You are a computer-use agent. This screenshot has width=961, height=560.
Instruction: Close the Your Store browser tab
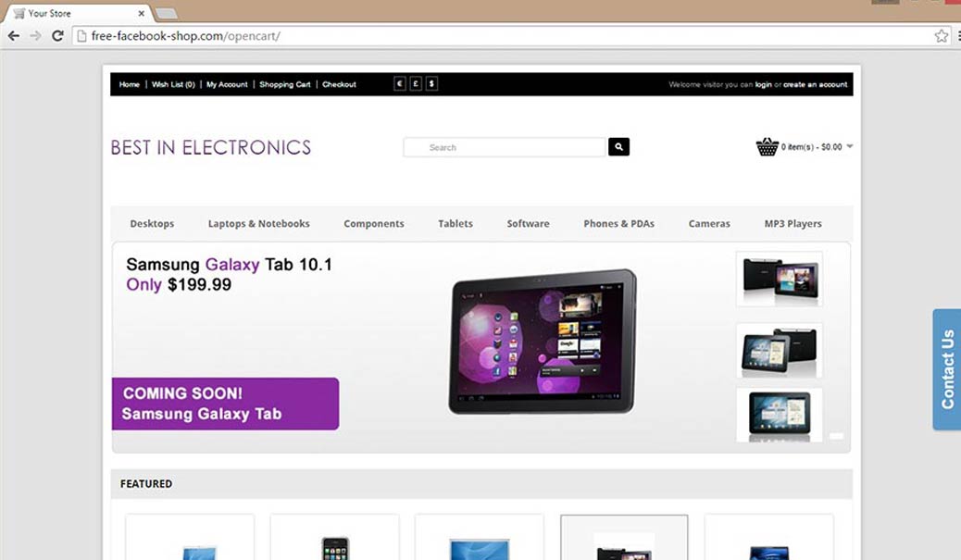pos(142,13)
